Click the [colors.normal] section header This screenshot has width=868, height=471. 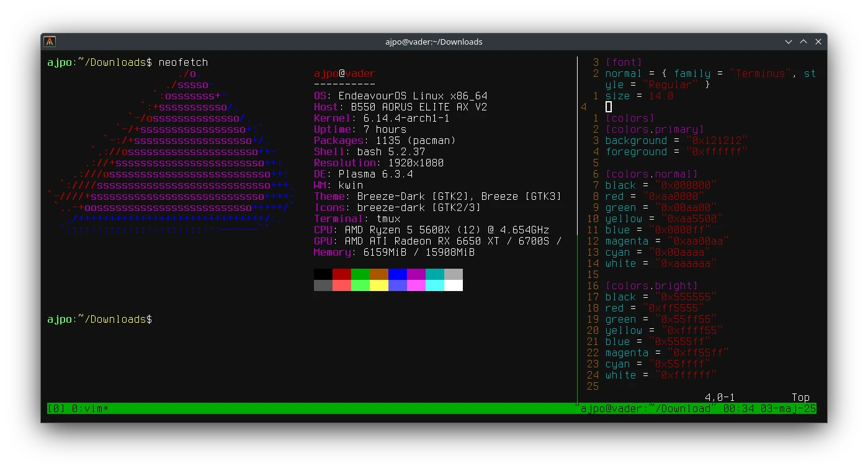(652, 174)
